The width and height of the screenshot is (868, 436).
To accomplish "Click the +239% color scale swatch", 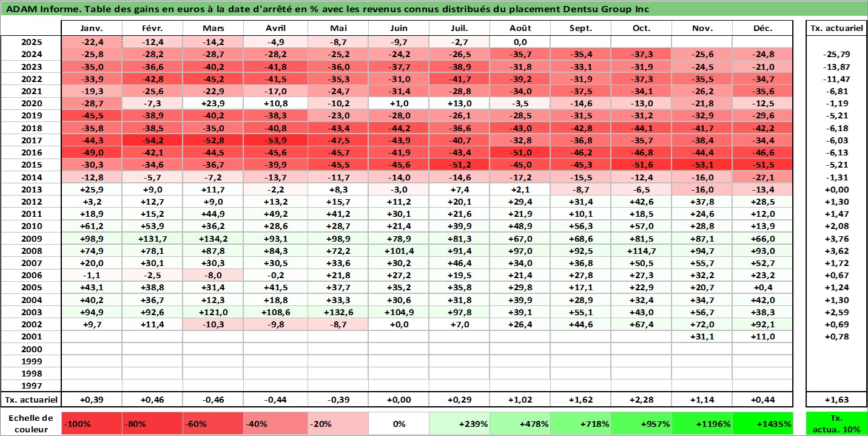I will coord(459,423).
